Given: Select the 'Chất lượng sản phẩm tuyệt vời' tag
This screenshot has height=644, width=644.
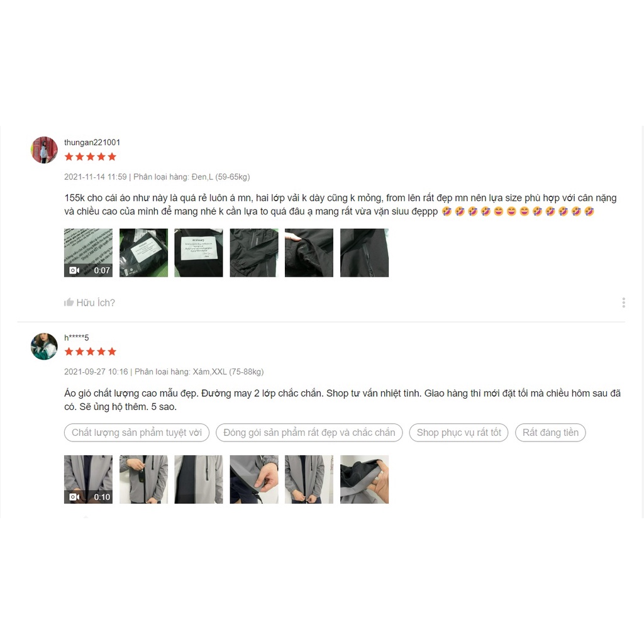Looking at the screenshot, I should (136, 433).
